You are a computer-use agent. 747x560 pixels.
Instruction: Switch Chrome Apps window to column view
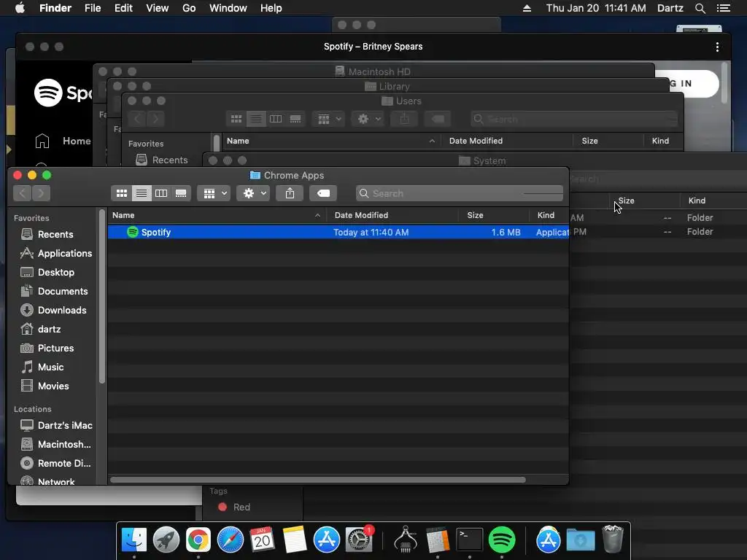(161, 193)
